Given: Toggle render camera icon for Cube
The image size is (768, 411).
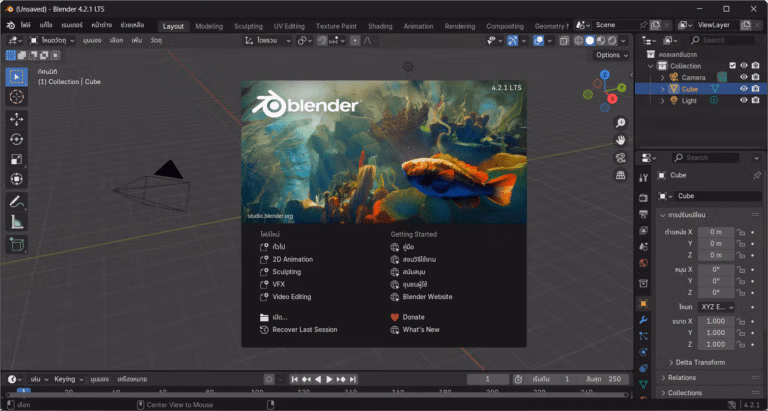Looking at the screenshot, I should [x=755, y=89].
